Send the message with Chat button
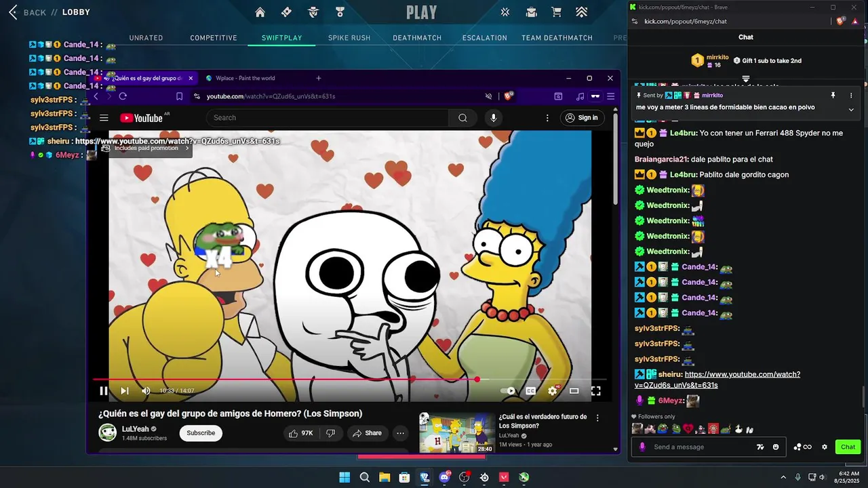The height and width of the screenshot is (488, 868). coord(848,447)
